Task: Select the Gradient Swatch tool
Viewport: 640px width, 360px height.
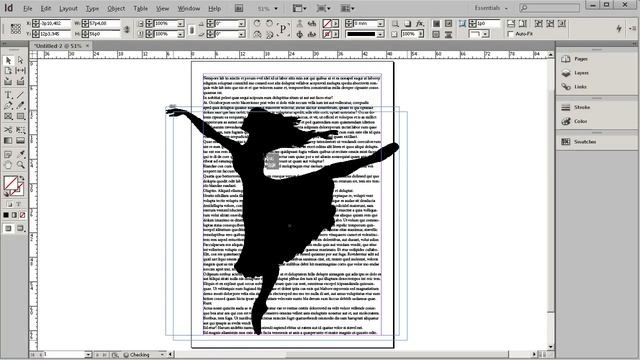Action: click(x=8, y=141)
